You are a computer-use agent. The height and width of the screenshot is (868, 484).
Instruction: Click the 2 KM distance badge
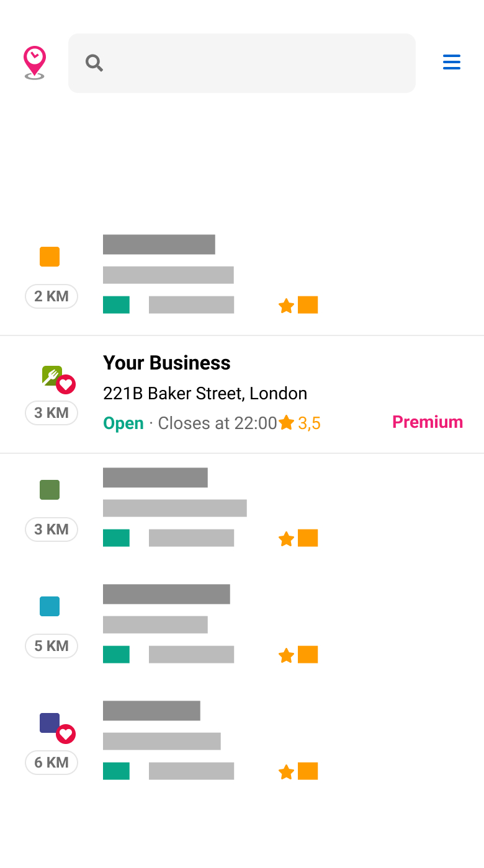pyautogui.click(x=52, y=296)
